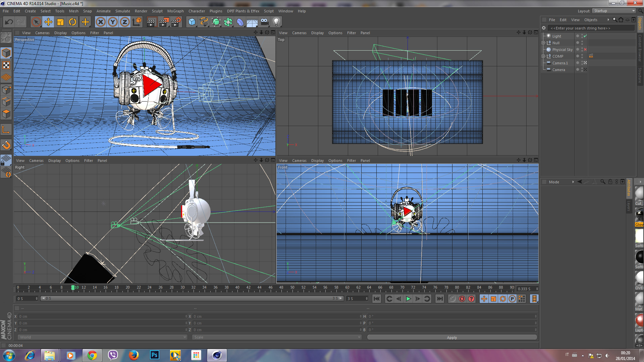The width and height of the screenshot is (644, 362).
Task: Activate the Rotate tool in top toolbar
Action: click(x=72, y=22)
